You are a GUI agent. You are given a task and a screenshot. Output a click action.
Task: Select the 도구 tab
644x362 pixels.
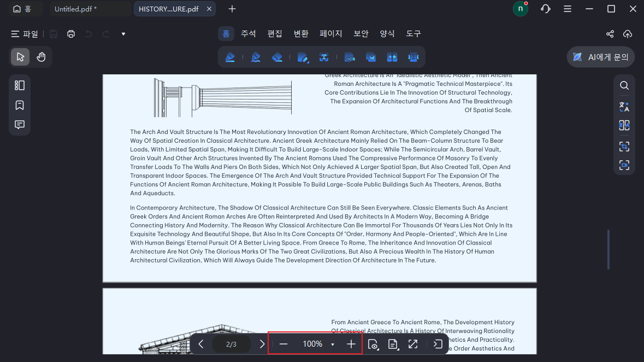tap(413, 34)
